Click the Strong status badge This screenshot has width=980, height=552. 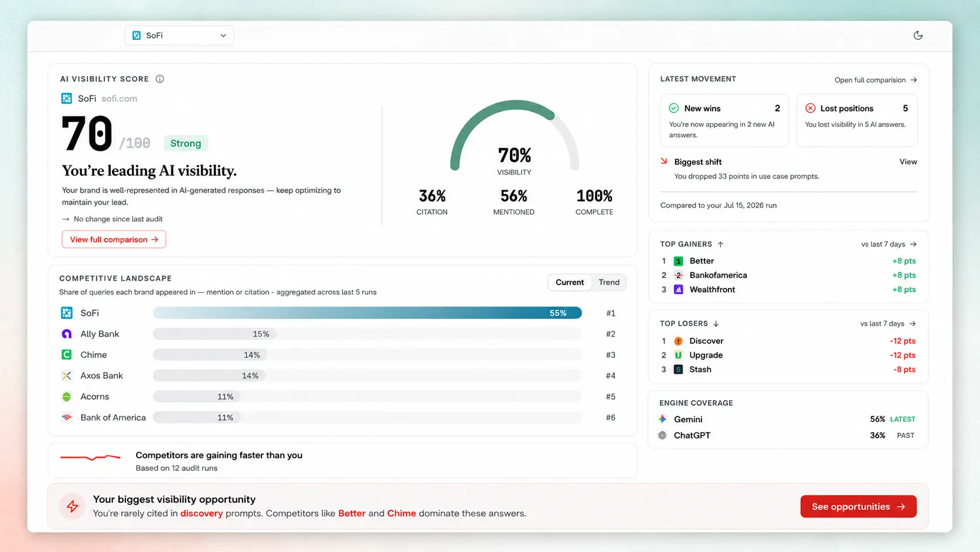186,143
